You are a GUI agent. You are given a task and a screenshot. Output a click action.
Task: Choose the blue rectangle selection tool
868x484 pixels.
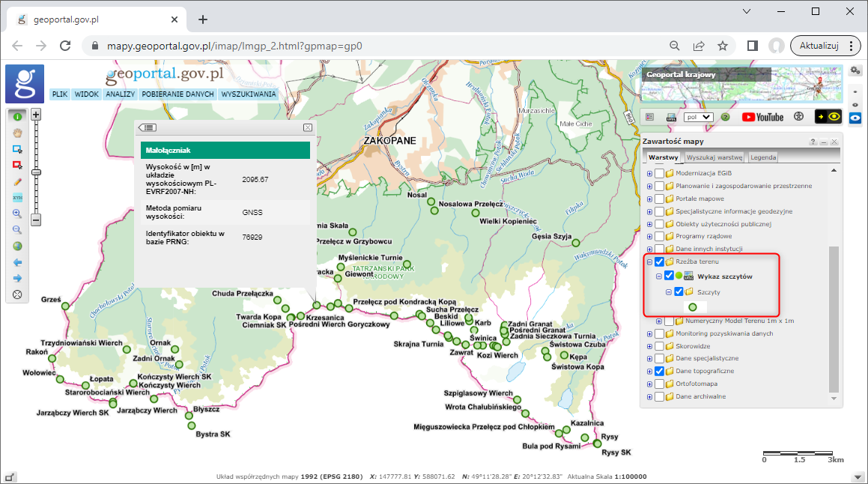coord(16,149)
